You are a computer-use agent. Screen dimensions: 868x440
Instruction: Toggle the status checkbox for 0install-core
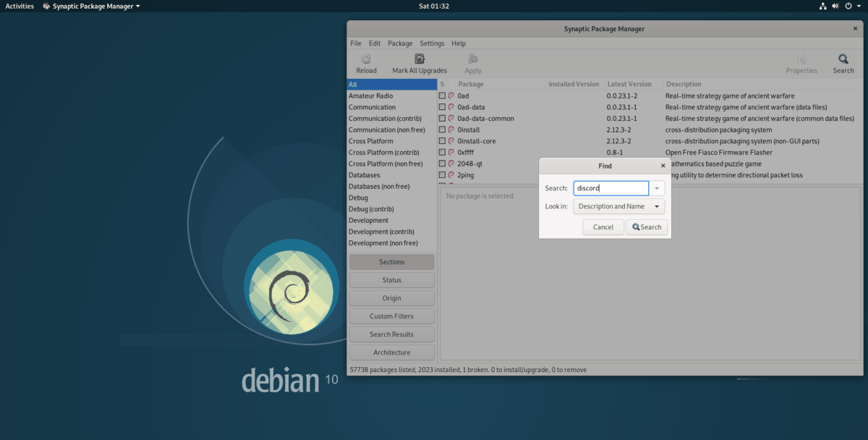(x=442, y=141)
